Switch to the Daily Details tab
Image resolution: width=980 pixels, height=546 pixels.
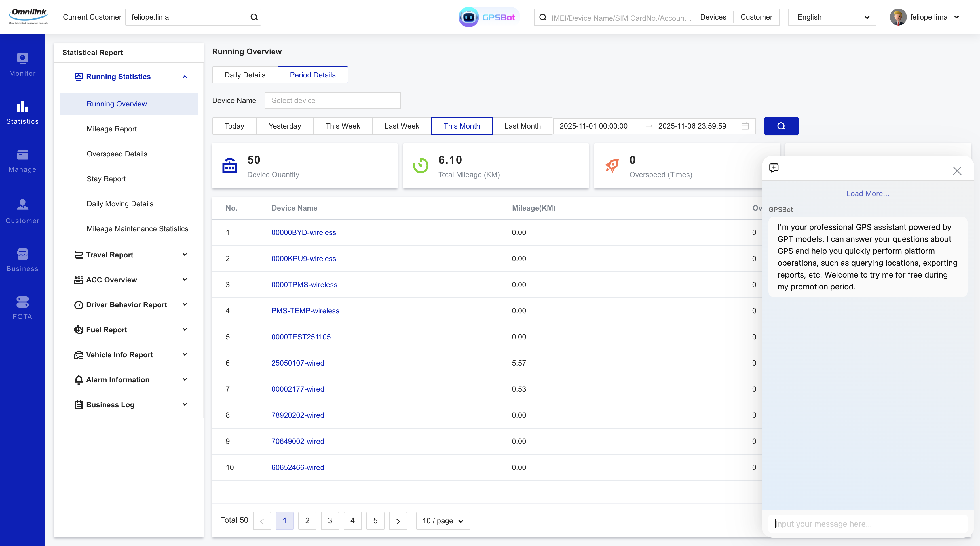click(x=244, y=75)
